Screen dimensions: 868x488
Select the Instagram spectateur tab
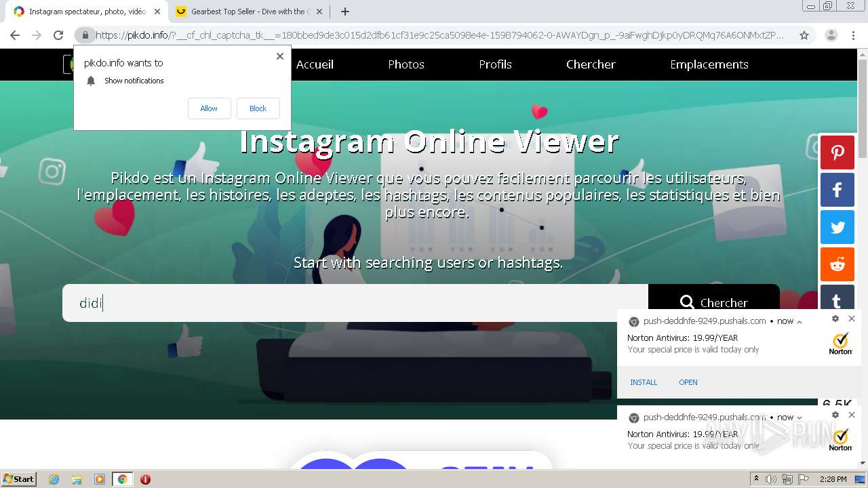[87, 12]
